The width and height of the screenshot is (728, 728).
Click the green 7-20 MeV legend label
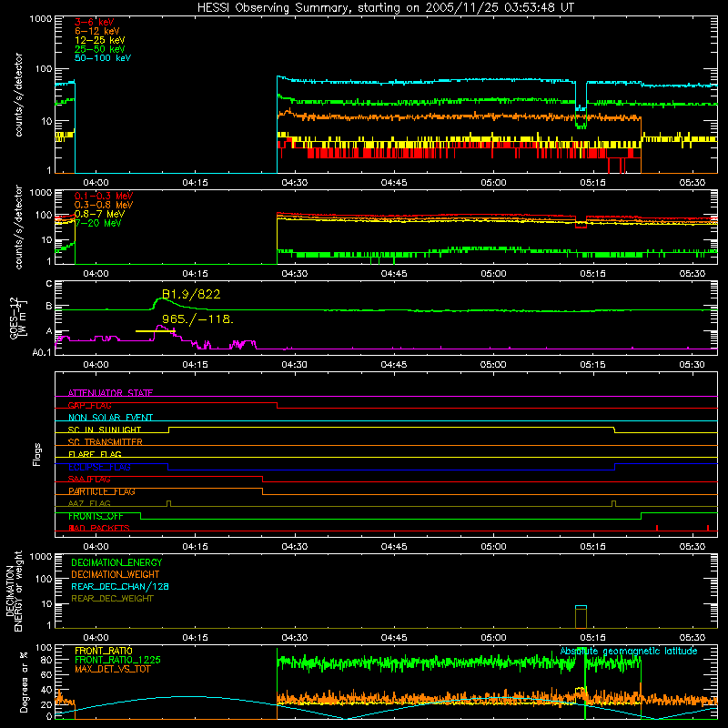click(x=97, y=223)
